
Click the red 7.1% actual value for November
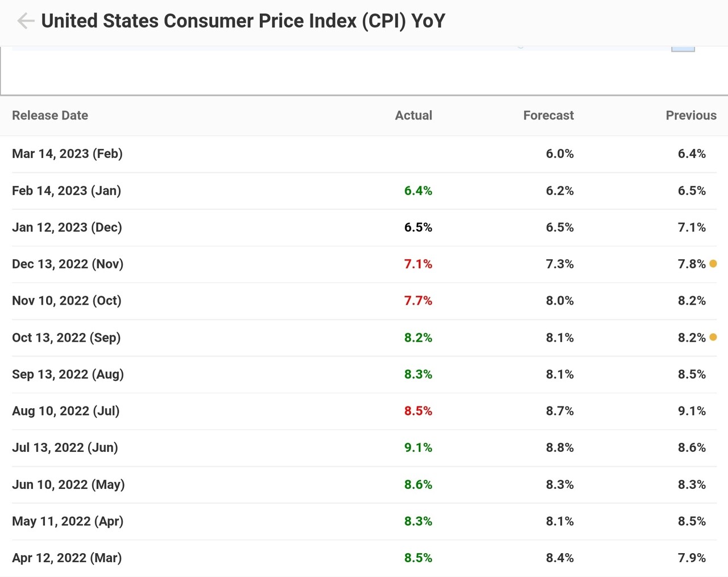[418, 264]
